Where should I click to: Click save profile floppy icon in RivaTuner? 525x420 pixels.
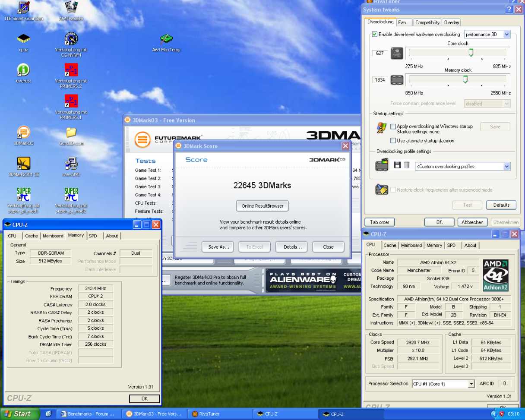(x=397, y=165)
